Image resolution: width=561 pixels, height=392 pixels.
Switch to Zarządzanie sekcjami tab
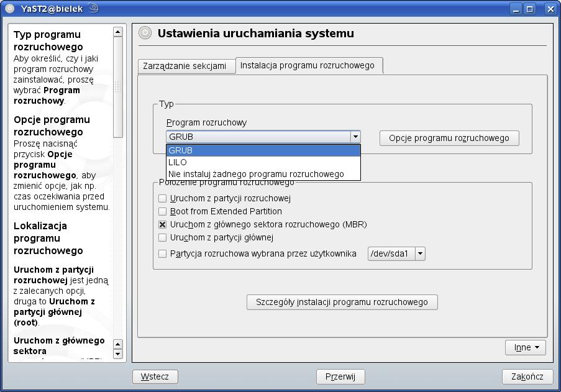[x=186, y=66]
